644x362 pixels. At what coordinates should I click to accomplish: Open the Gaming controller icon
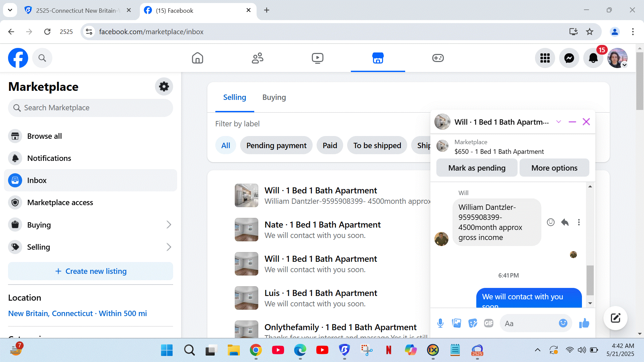438,58
